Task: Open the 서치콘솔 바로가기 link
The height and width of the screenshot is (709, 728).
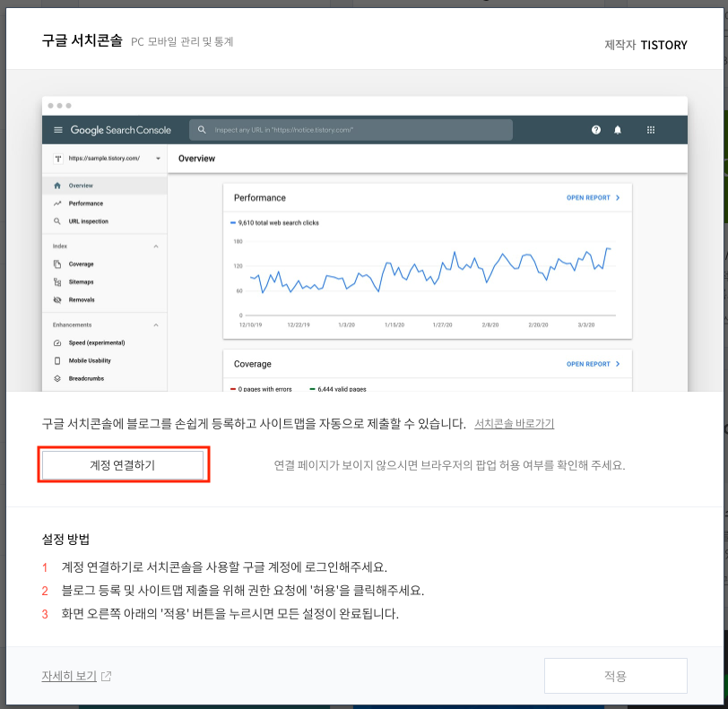Action: click(x=514, y=423)
